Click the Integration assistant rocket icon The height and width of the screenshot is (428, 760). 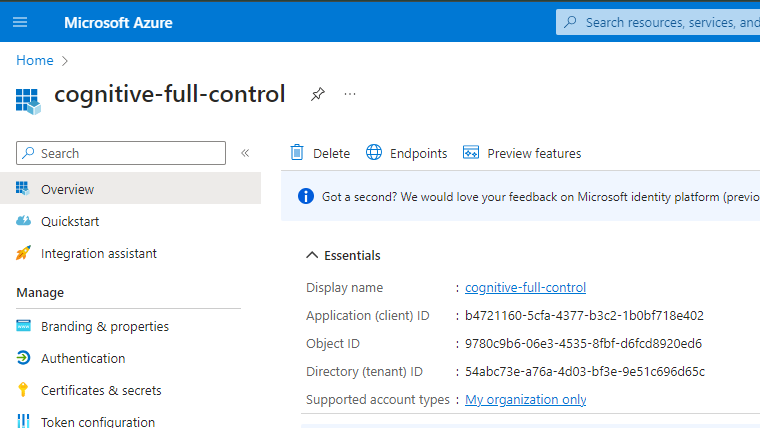pos(23,253)
